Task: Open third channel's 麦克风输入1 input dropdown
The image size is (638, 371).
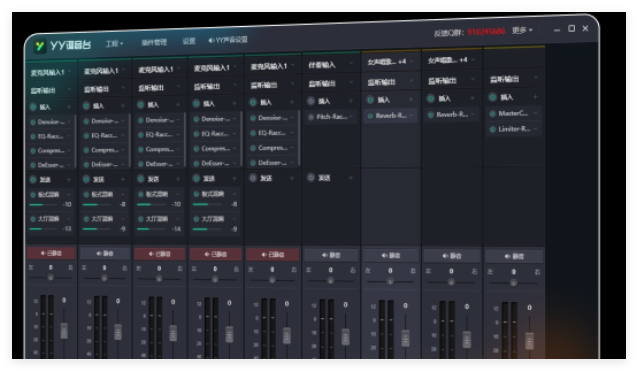Action: (x=159, y=70)
